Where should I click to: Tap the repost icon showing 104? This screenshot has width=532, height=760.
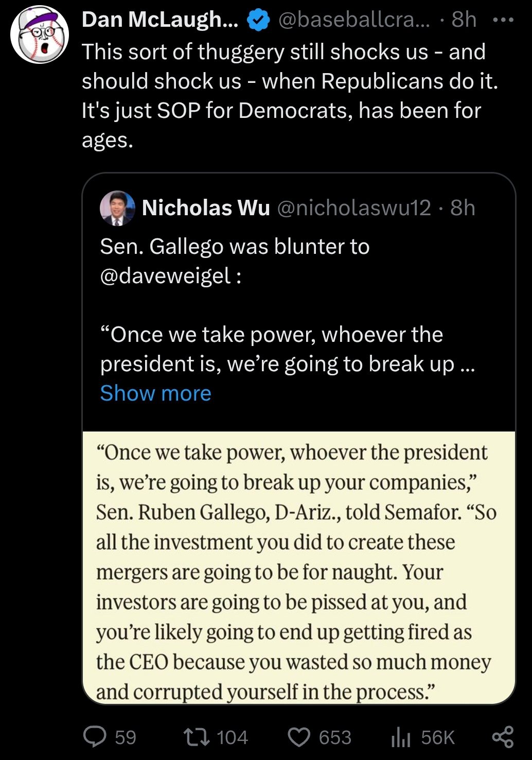point(197,737)
